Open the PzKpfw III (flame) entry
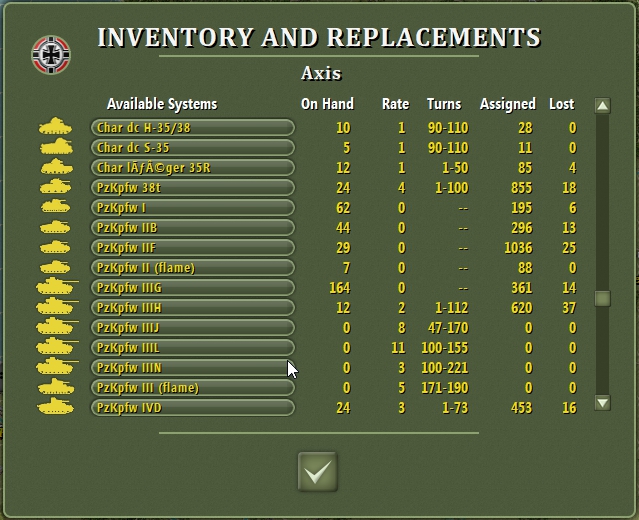Viewport: 639px width, 520px height. [x=192, y=387]
